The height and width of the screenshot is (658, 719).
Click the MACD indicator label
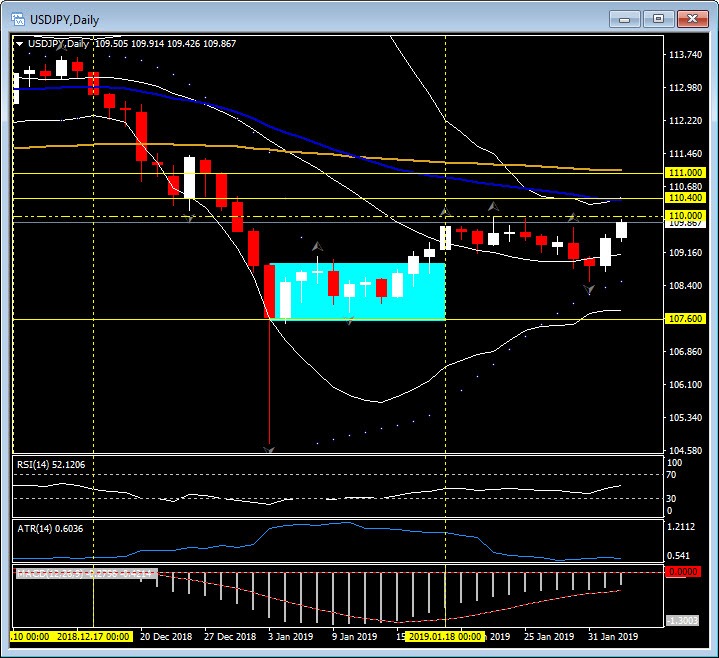(x=87, y=573)
